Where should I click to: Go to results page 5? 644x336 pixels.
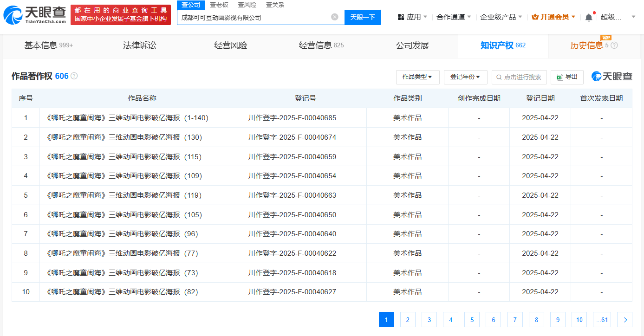coord(472,319)
